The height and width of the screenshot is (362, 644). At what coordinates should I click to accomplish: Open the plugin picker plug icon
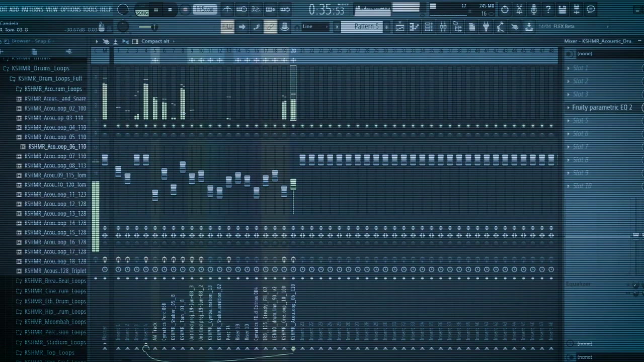pyautogui.click(x=486, y=27)
